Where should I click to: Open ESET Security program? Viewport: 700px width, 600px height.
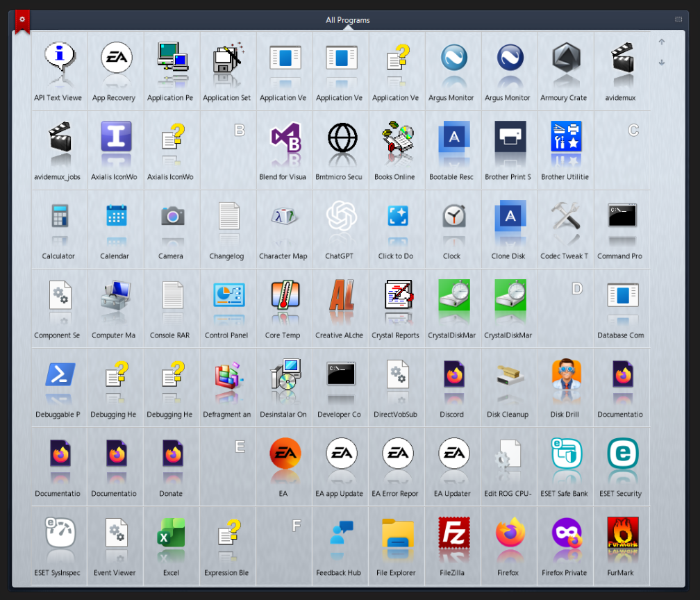point(621,454)
